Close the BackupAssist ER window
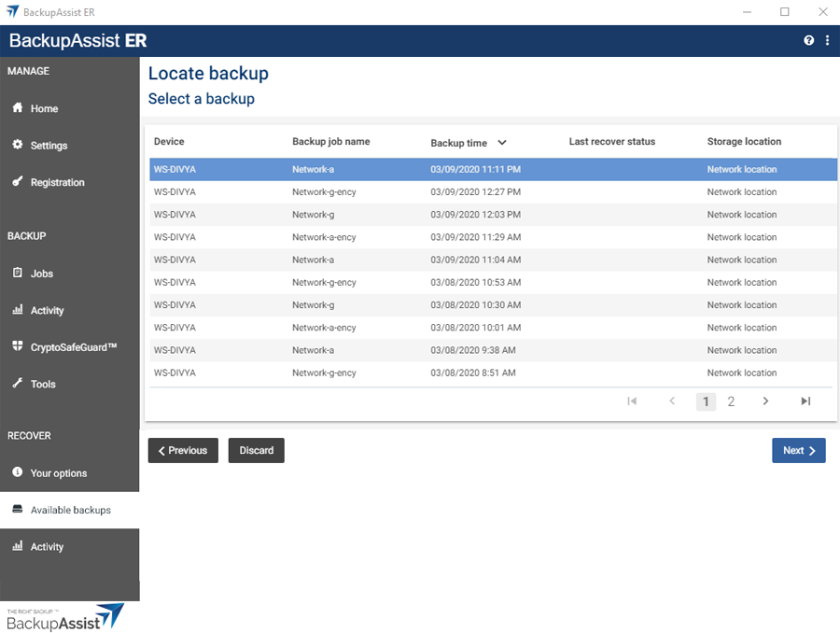 [823, 12]
